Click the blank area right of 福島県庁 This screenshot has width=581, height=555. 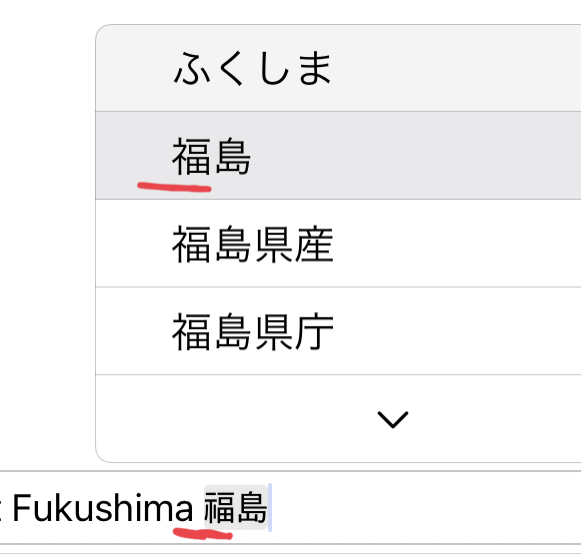pos(458,331)
